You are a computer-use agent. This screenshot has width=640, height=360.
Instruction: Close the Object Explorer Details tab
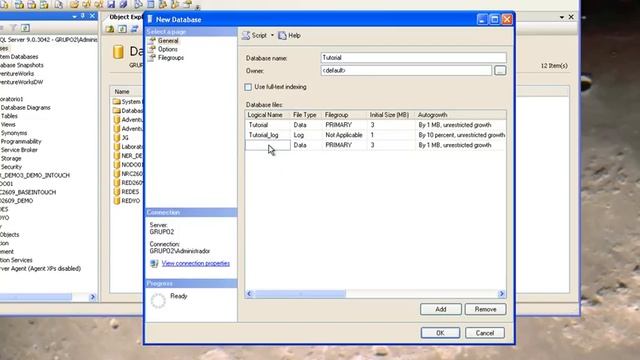click(571, 17)
